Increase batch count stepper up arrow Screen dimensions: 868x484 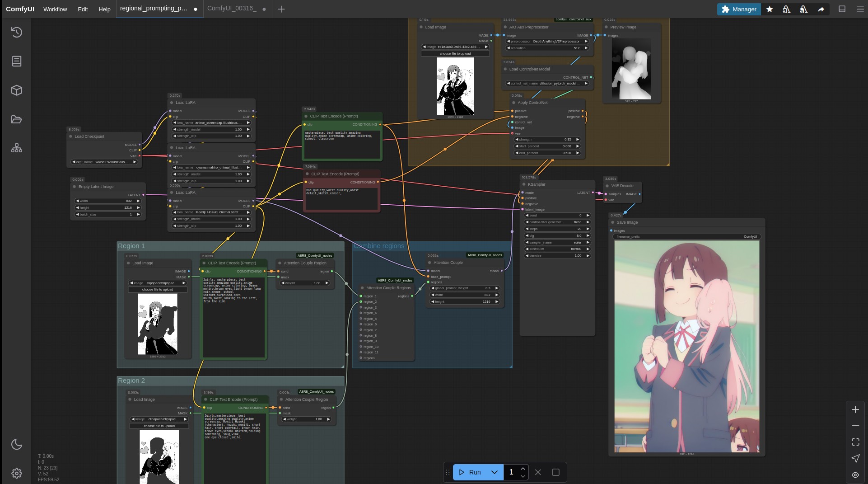[523, 469]
